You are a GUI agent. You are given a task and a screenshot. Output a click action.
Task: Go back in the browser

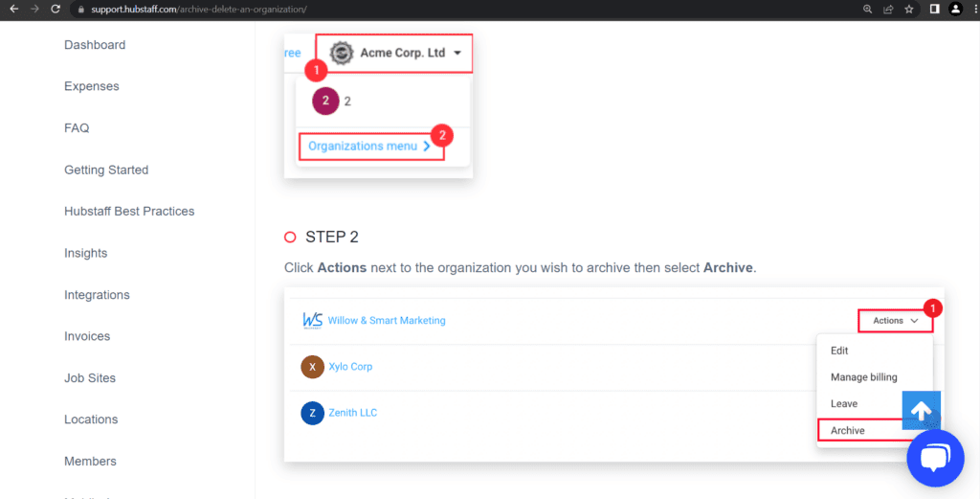[x=13, y=10]
